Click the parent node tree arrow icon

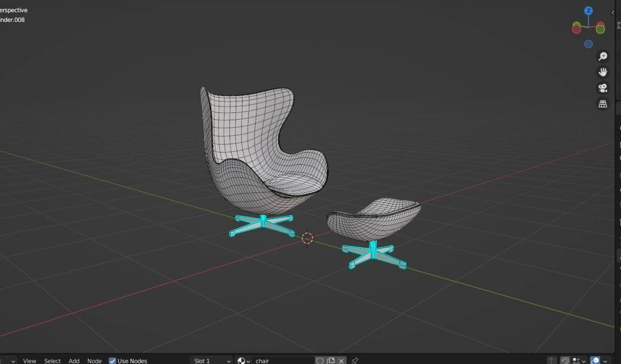(x=552, y=361)
